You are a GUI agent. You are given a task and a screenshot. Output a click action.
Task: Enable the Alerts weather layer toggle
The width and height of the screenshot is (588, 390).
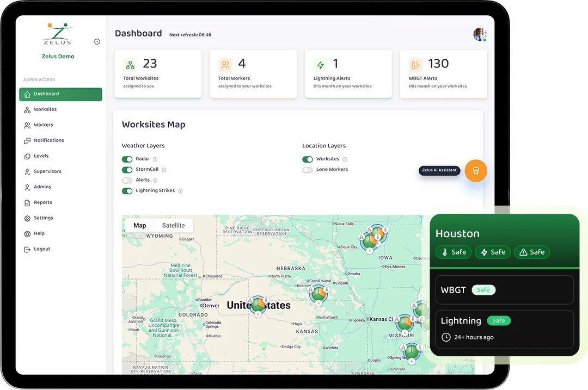coord(127,180)
